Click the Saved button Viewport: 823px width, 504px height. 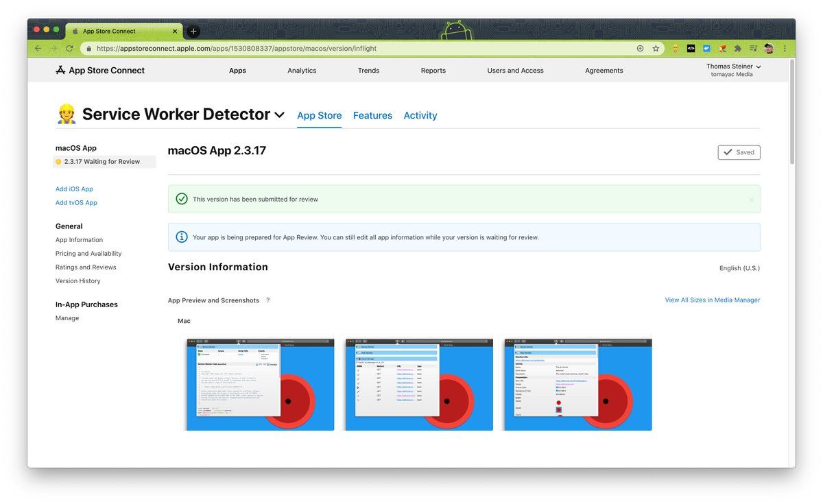pyautogui.click(x=739, y=152)
